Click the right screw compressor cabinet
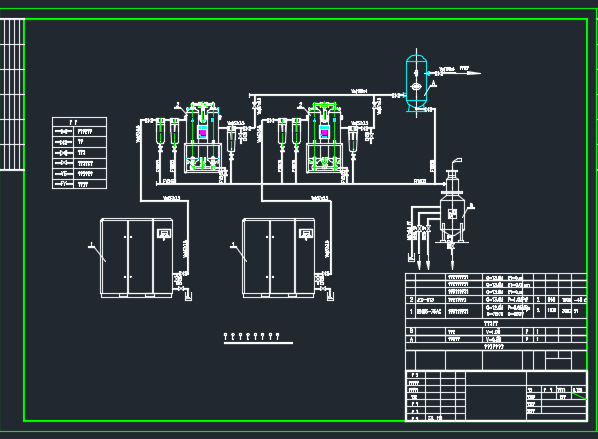Image resolution: width=598 pixels, height=439 pixels. click(278, 257)
